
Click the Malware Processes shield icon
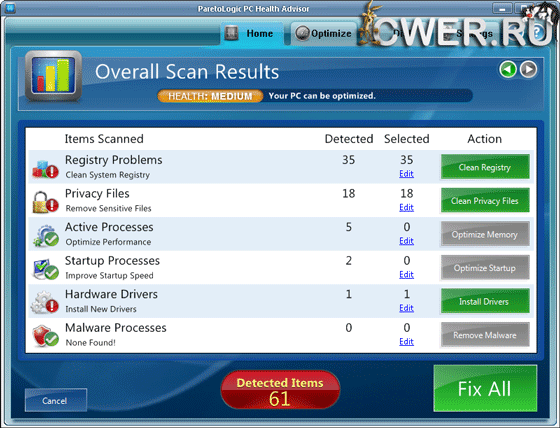click(46, 336)
